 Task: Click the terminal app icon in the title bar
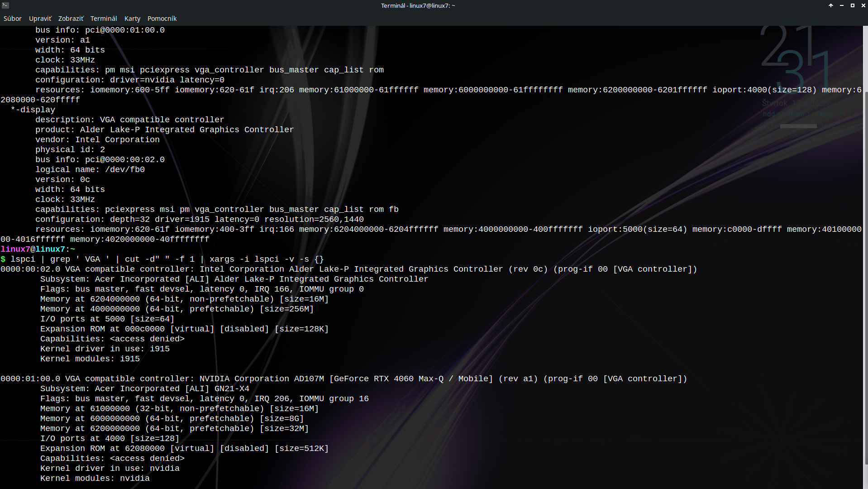pos(5,5)
